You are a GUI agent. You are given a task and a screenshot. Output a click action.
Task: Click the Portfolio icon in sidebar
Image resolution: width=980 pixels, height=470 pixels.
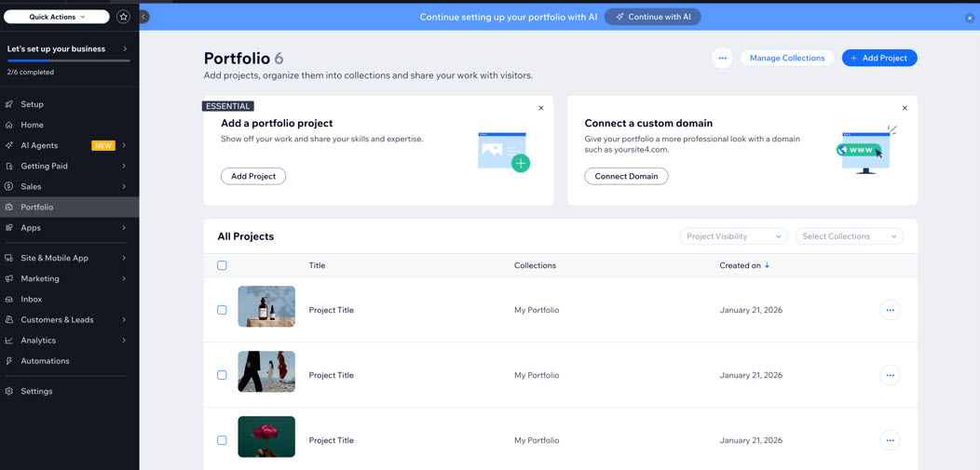8,208
